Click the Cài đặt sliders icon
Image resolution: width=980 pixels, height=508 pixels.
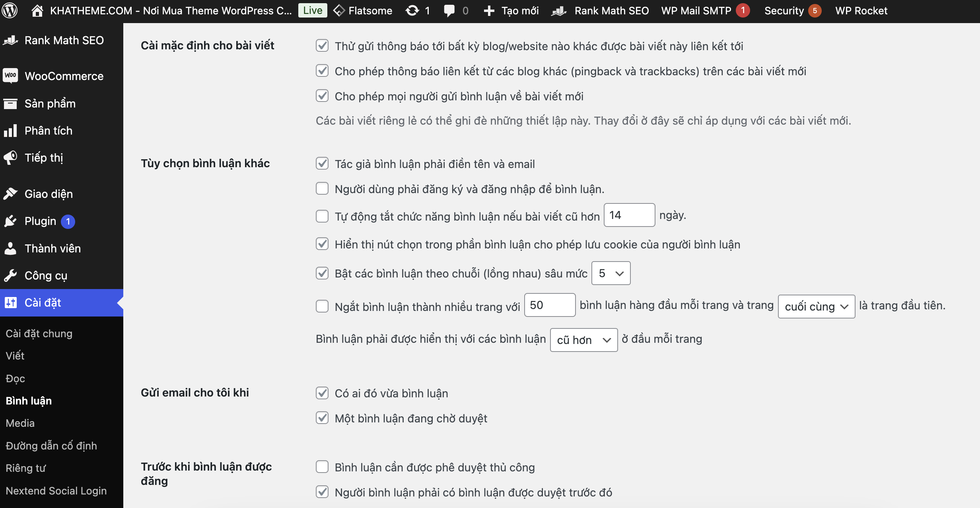click(10, 303)
